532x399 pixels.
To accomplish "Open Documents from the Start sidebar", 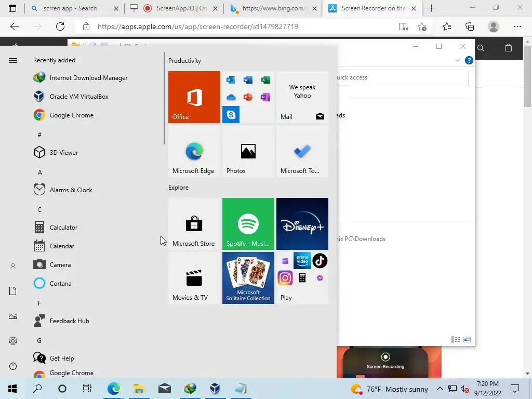I will (13, 291).
